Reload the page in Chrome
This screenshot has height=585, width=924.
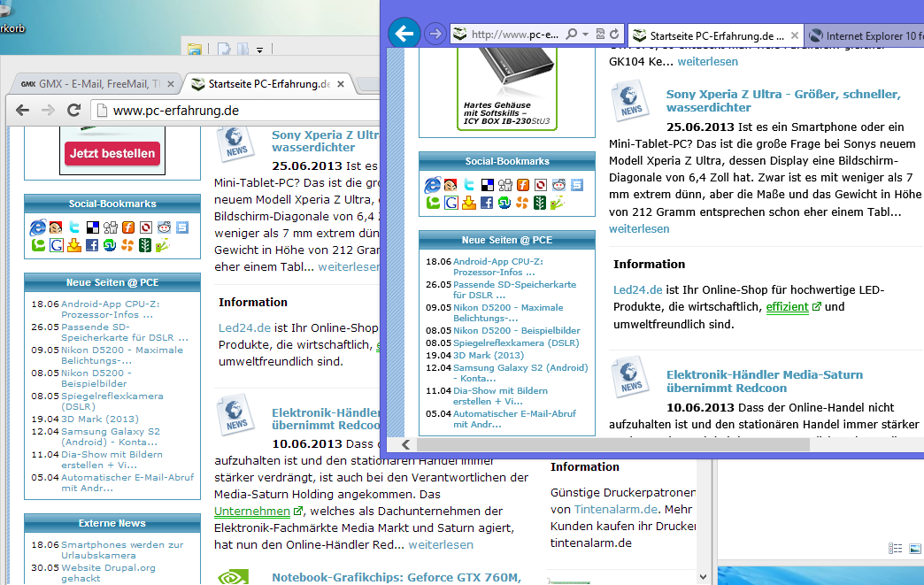(74, 111)
